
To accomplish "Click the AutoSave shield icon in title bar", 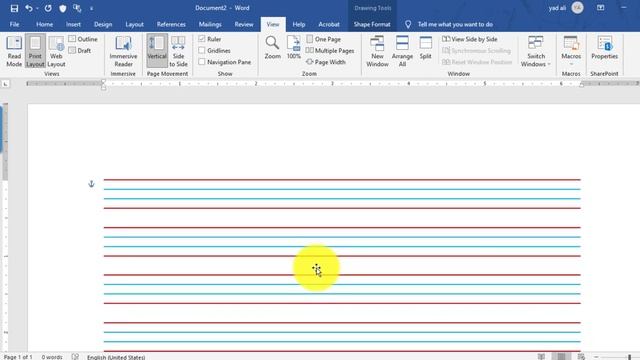I will point(62,8).
